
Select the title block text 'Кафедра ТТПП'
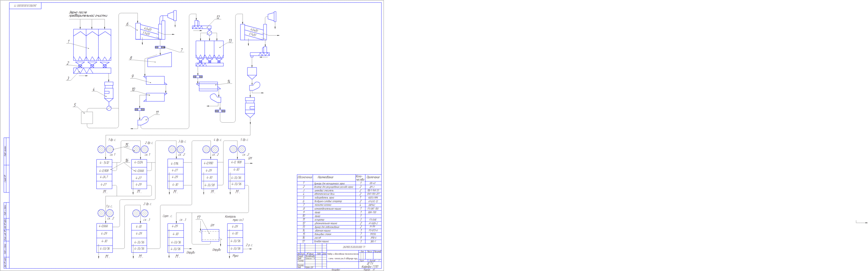(x=370, y=267)
